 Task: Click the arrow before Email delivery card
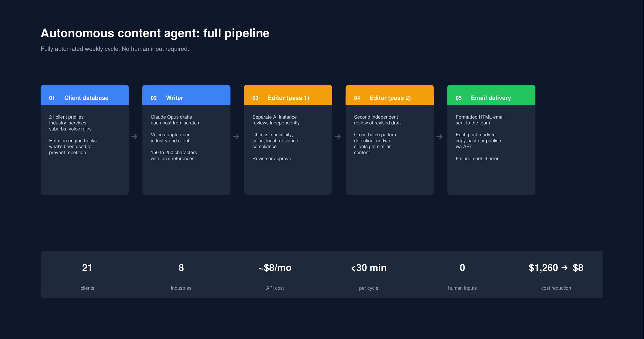[x=439, y=136]
